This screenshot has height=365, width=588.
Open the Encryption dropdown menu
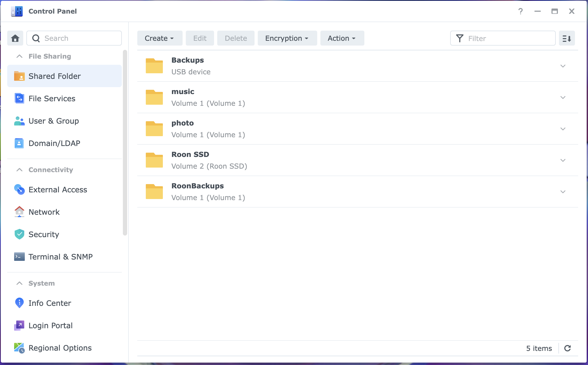click(x=287, y=38)
